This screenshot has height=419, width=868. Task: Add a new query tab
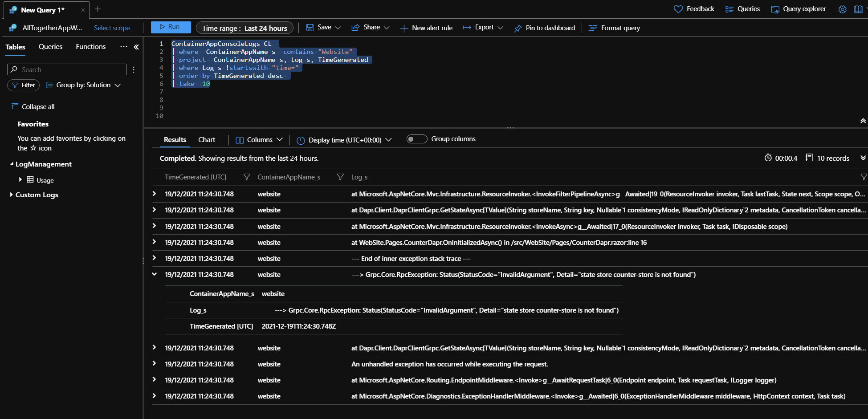[x=98, y=9]
